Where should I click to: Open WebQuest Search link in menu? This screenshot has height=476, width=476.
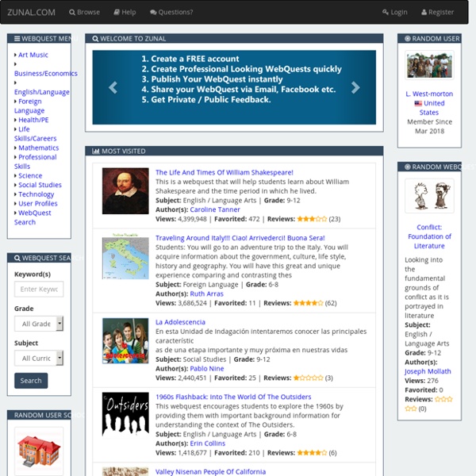click(33, 217)
